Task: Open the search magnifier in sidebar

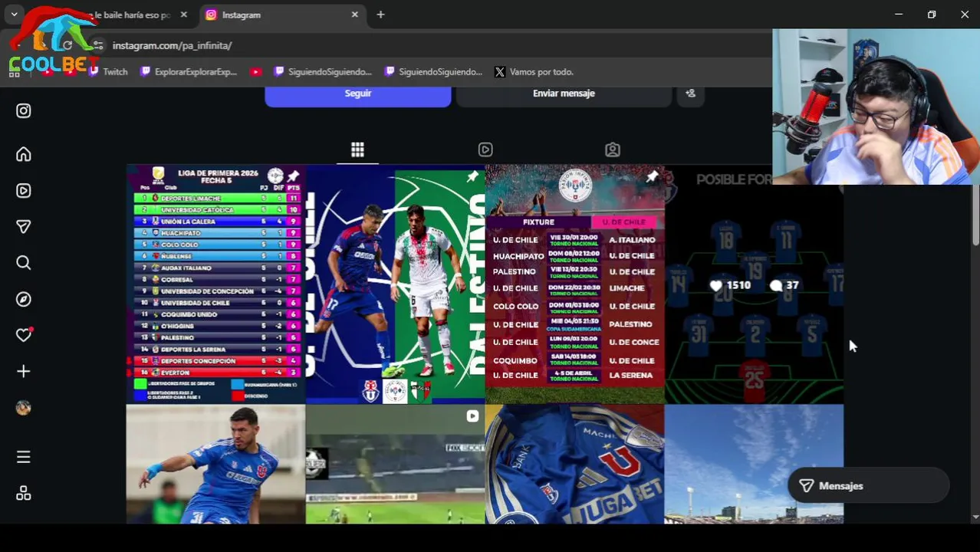Action: pyautogui.click(x=24, y=263)
